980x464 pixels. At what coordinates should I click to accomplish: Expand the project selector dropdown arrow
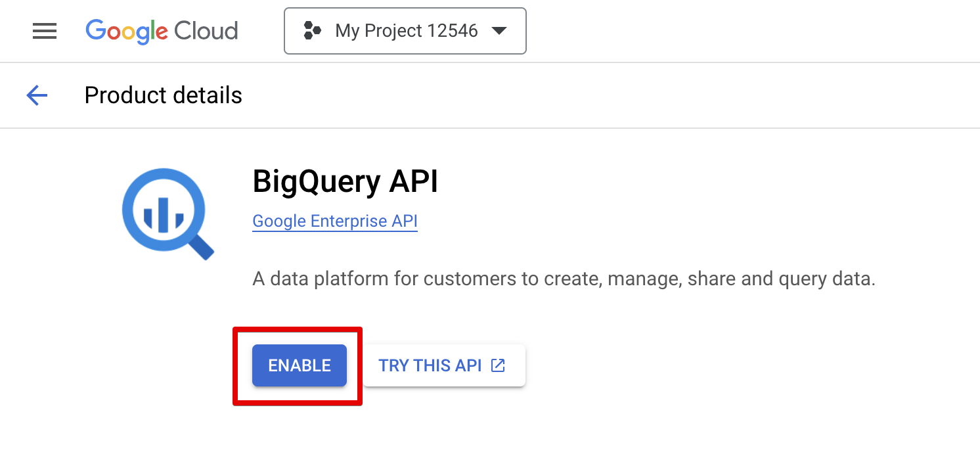(500, 31)
